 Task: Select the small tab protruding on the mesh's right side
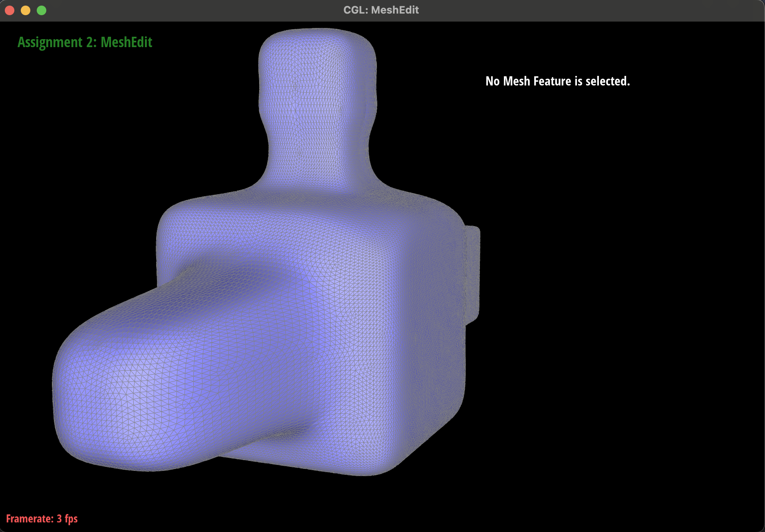pos(472,272)
